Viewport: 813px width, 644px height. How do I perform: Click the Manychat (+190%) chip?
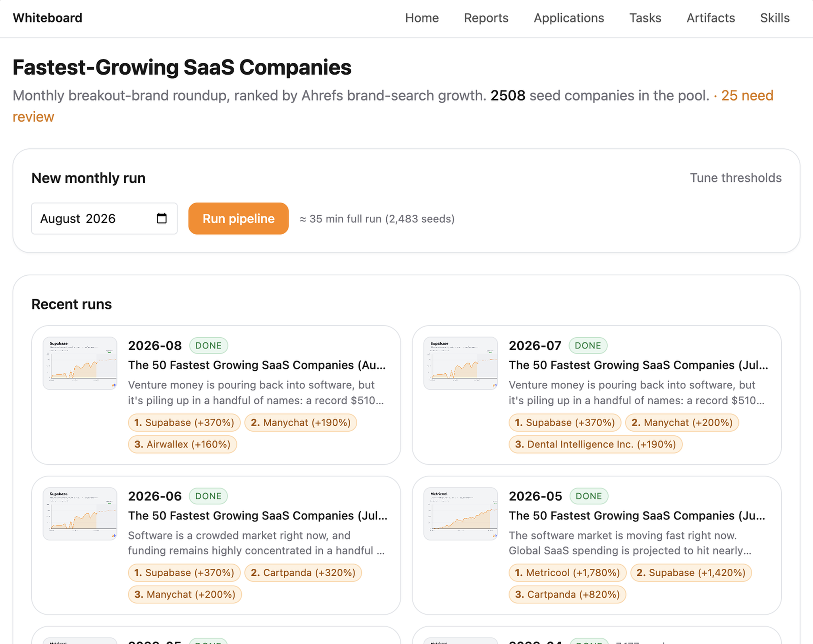pyautogui.click(x=301, y=423)
